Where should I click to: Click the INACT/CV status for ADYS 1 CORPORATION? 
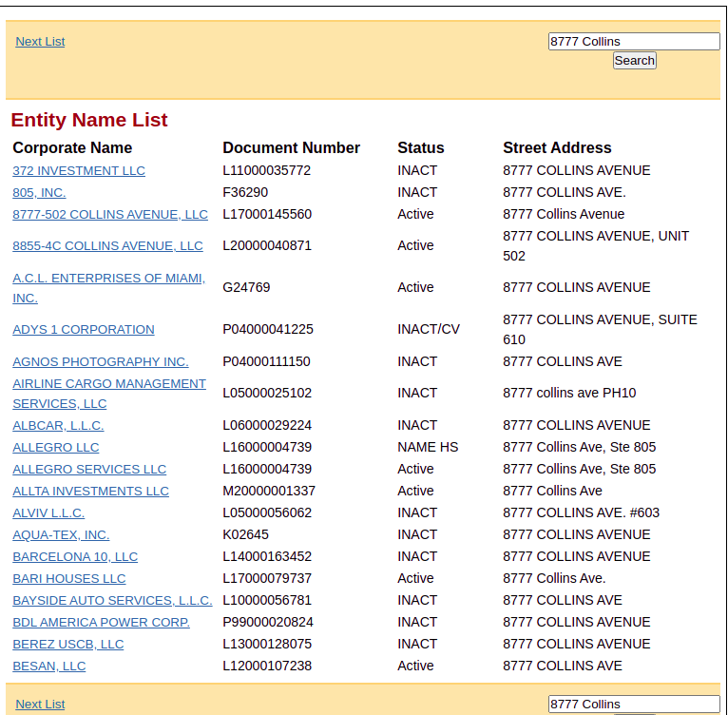429,329
